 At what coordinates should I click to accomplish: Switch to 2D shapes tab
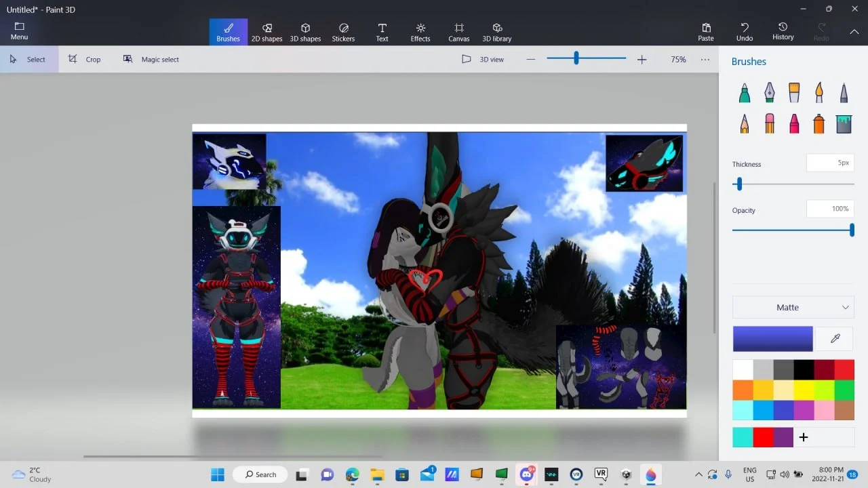point(267,32)
